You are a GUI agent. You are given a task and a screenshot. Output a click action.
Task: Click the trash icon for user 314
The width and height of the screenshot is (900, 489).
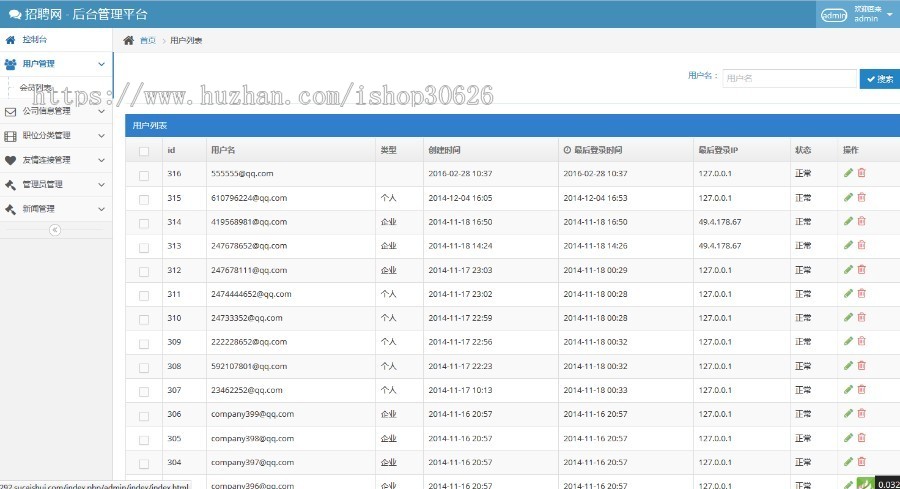tap(862, 221)
